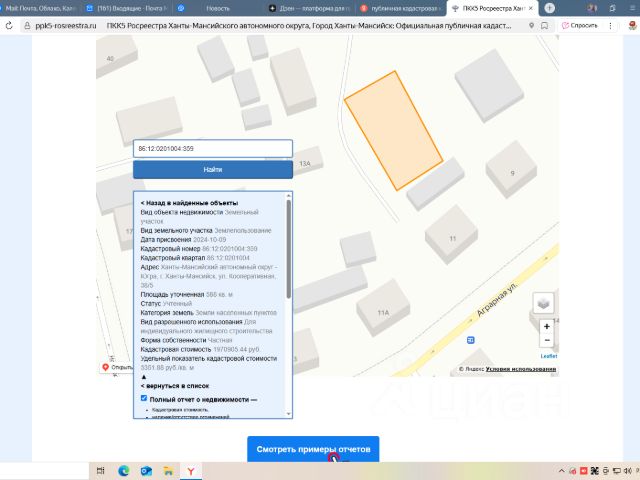Viewport: 640px width, 480px height.
Task: Click the page title in address bar
Action: [309, 26]
